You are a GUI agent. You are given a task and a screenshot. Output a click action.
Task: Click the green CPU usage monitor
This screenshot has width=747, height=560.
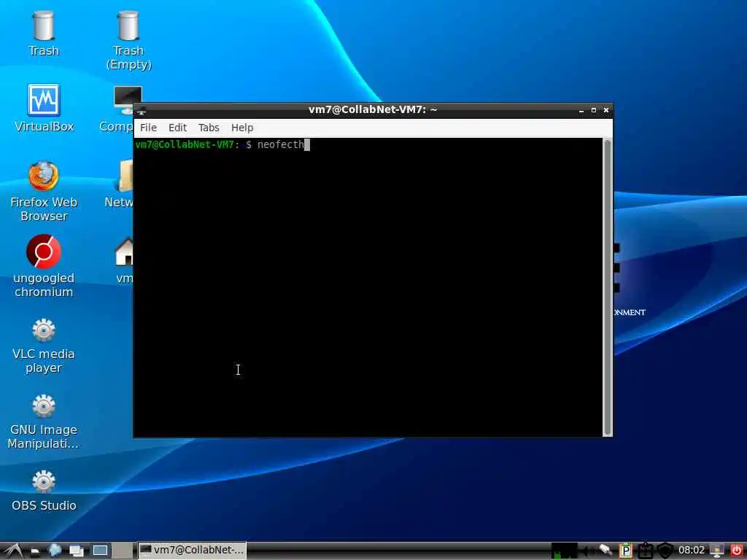(x=564, y=551)
